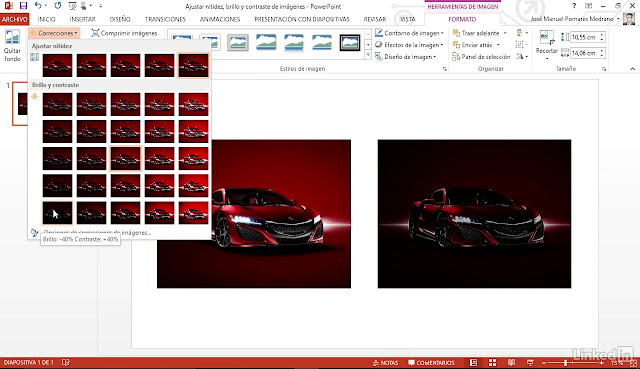Open PRESENTACIÓN CON DIAPOSITIVAS tab

click(x=302, y=19)
